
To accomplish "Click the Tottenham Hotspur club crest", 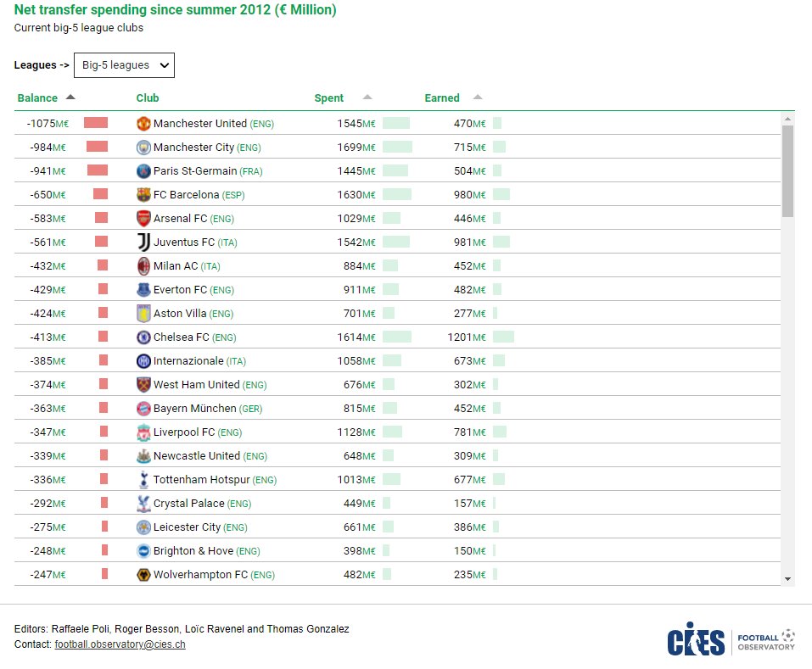I will click(143, 480).
